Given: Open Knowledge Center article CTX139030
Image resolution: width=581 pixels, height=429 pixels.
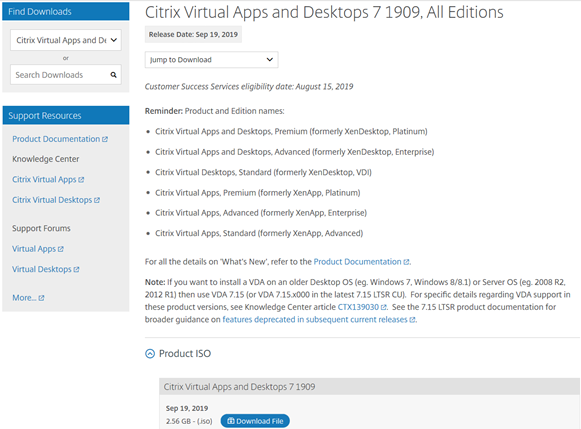Looking at the screenshot, I should pos(362,307).
